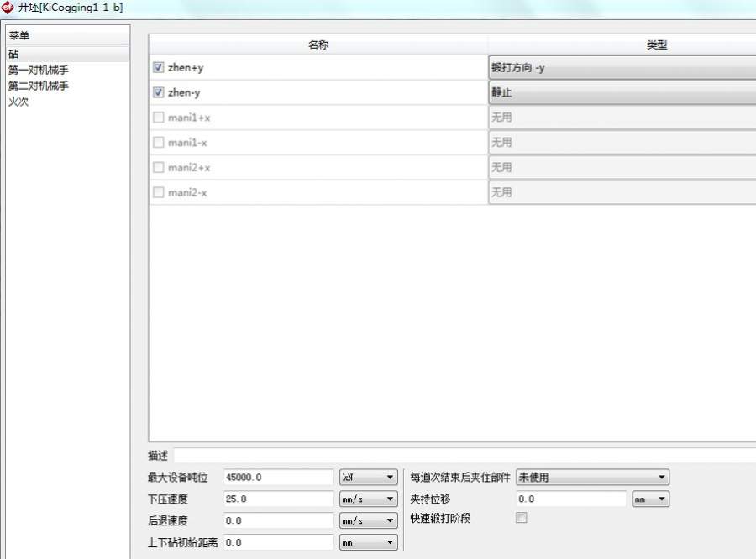Open the kN unit dropdown
Viewport: 756px width, 559px height.
click(x=369, y=477)
